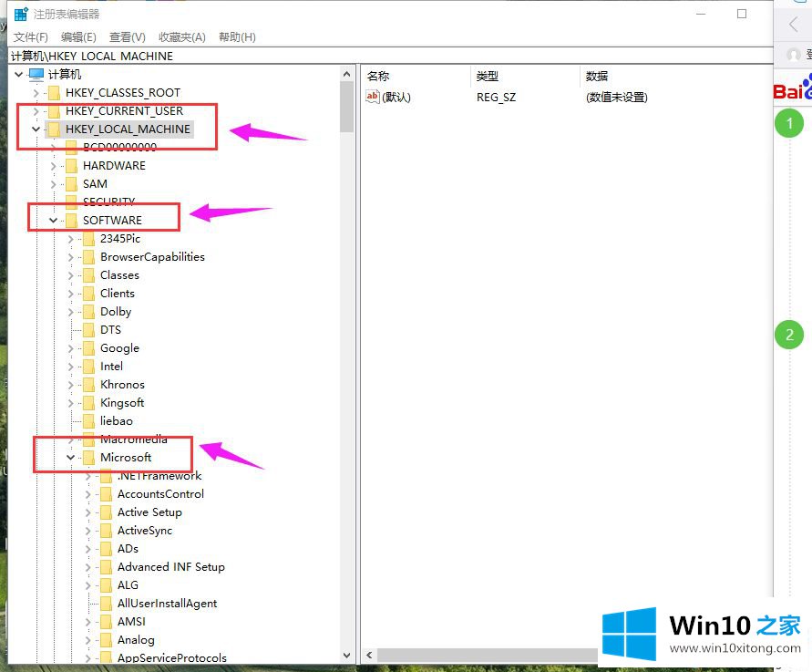Screen dimensions: 812x672
Task: Click the Classes folder icon
Action: click(89, 275)
